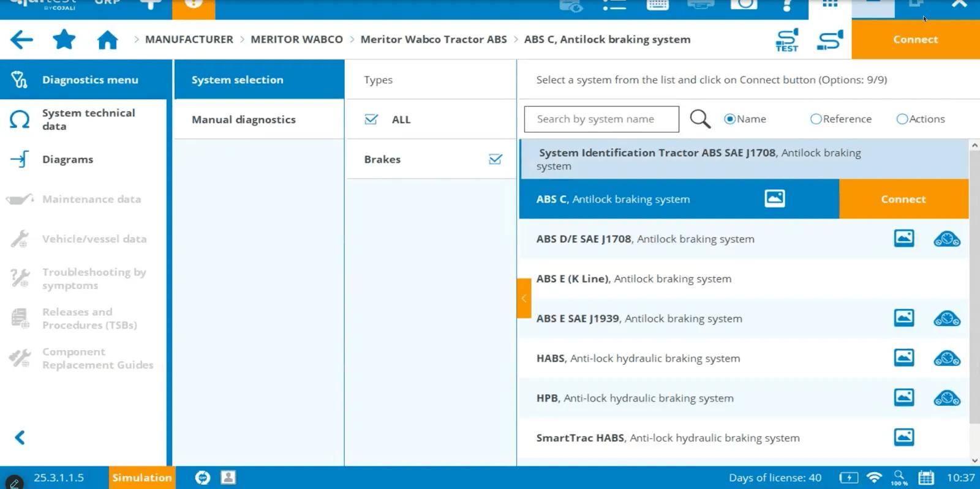Select the Manual diagnostics tab
Image resolution: width=980 pixels, height=489 pixels.
259,119
